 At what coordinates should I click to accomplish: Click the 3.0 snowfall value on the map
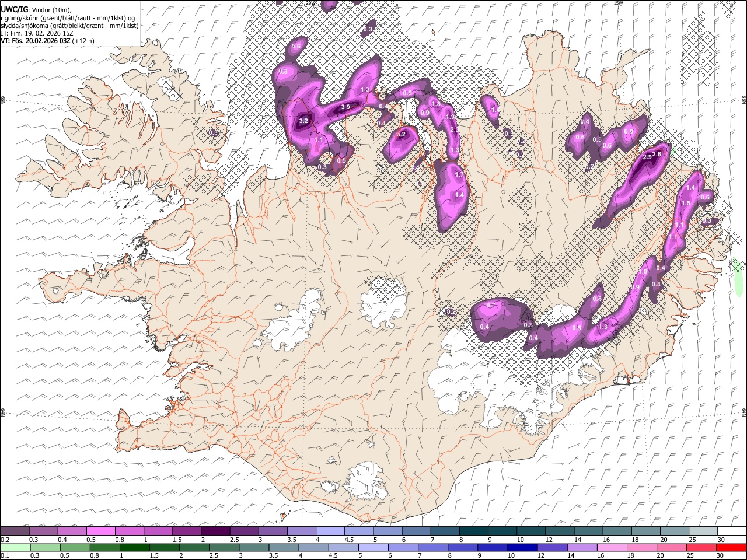(345, 107)
